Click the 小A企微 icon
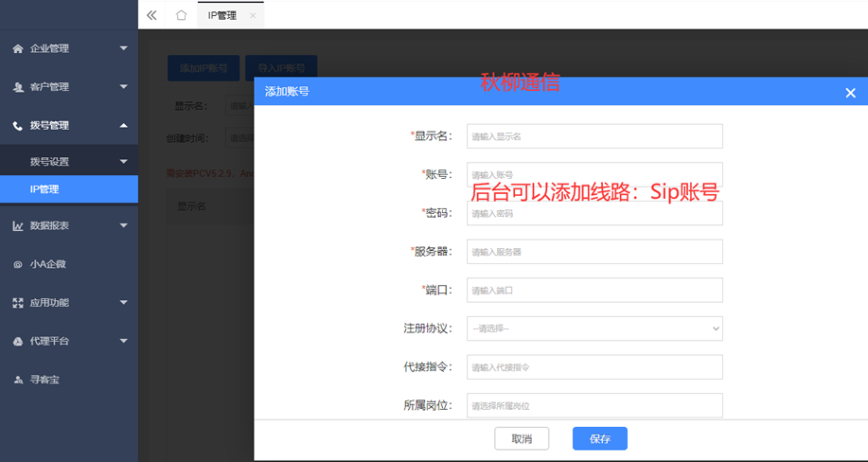Image resolution: width=868 pixels, height=462 pixels. coord(18,264)
